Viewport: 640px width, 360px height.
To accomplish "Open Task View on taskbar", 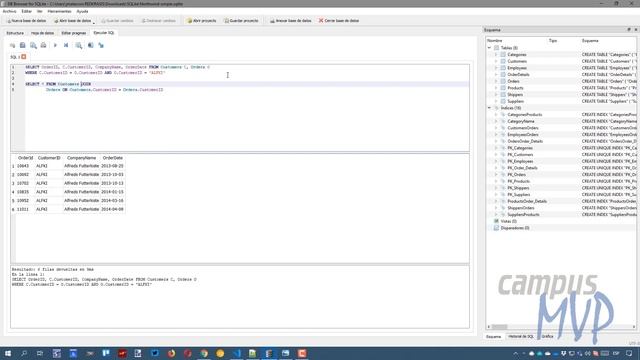I will (x=40, y=353).
